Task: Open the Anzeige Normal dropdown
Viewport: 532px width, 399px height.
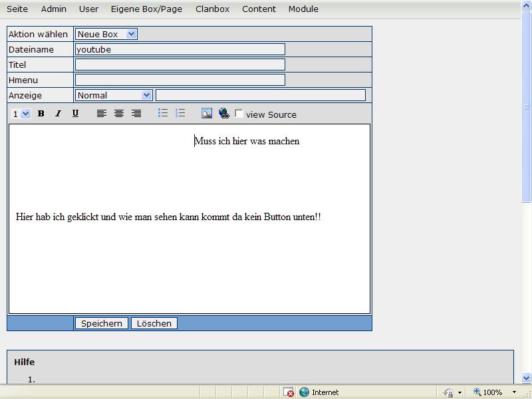Action: 114,95
